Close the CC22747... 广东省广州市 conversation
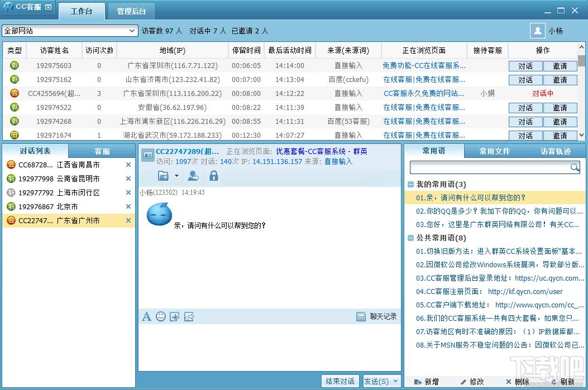588x390 pixels. (128, 220)
